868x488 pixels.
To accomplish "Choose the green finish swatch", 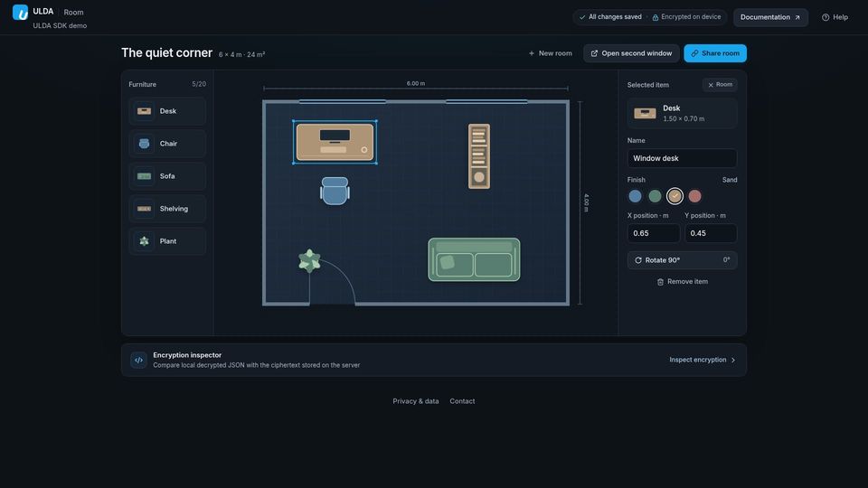I will coord(655,196).
